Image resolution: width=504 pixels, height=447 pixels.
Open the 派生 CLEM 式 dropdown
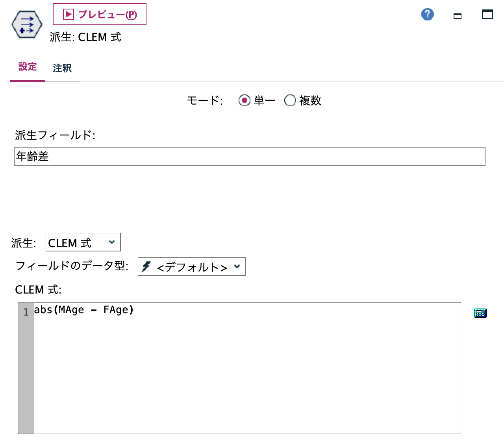coord(82,242)
